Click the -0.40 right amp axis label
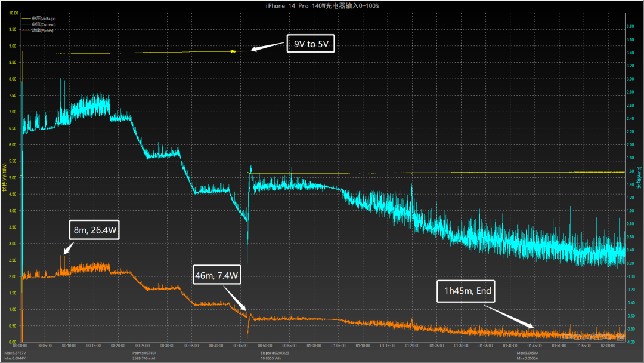The width and height of the screenshot is (644, 363). pyautogui.click(x=630, y=303)
